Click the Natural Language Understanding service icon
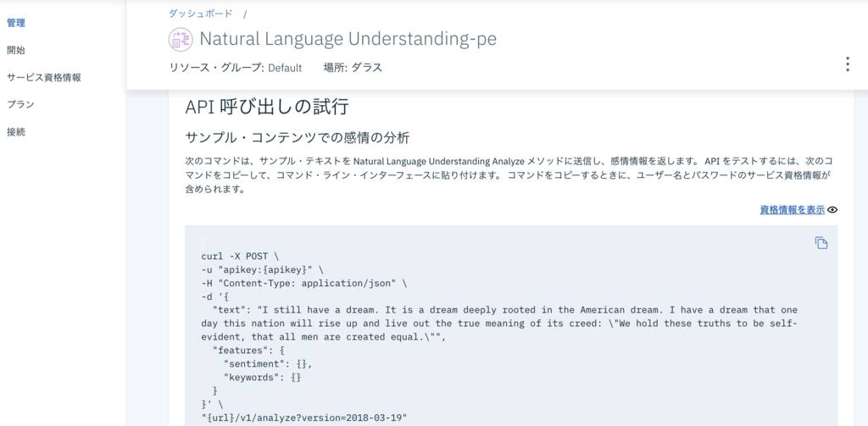The width and height of the screenshot is (868, 426). click(181, 39)
